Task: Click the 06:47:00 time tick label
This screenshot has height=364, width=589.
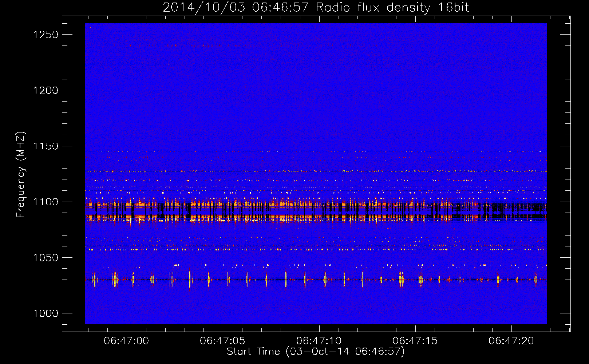Action: click(126, 341)
